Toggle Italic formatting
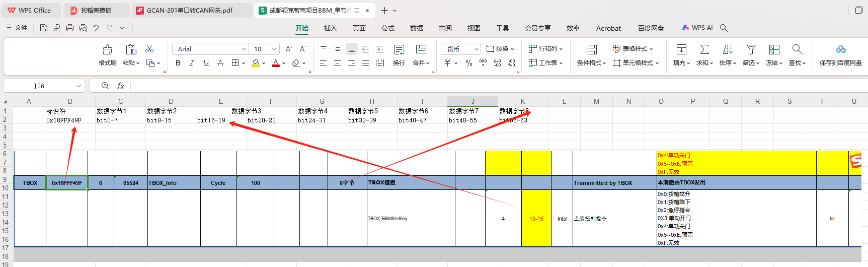Image resolution: width=868 pixels, height=267 pixels. (x=192, y=63)
